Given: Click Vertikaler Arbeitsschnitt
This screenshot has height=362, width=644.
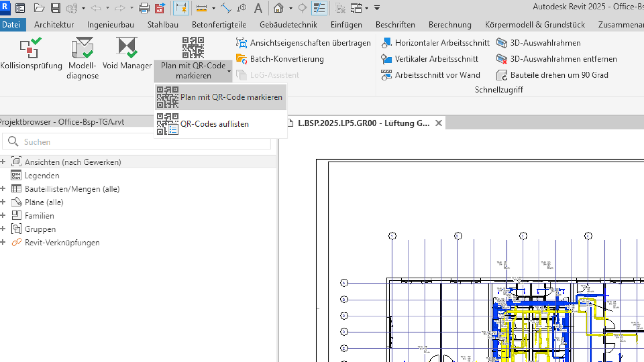Looking at the screenshot, I should 430,59.
